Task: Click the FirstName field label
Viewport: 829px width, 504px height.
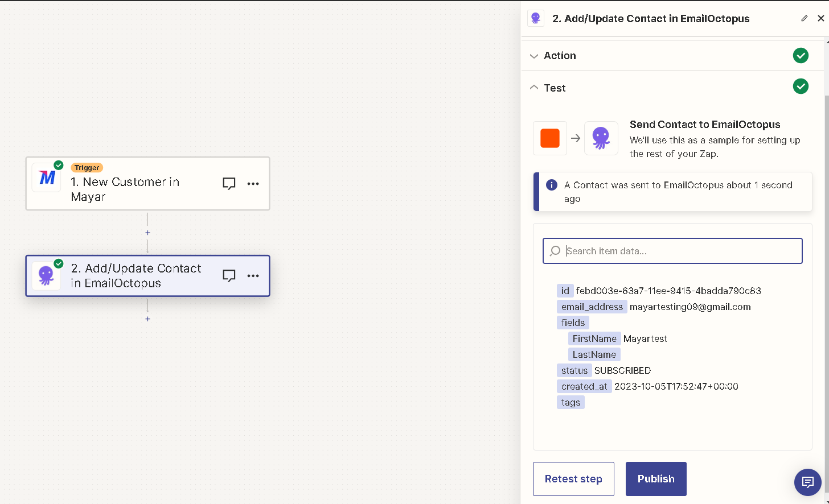Action: 594,338
